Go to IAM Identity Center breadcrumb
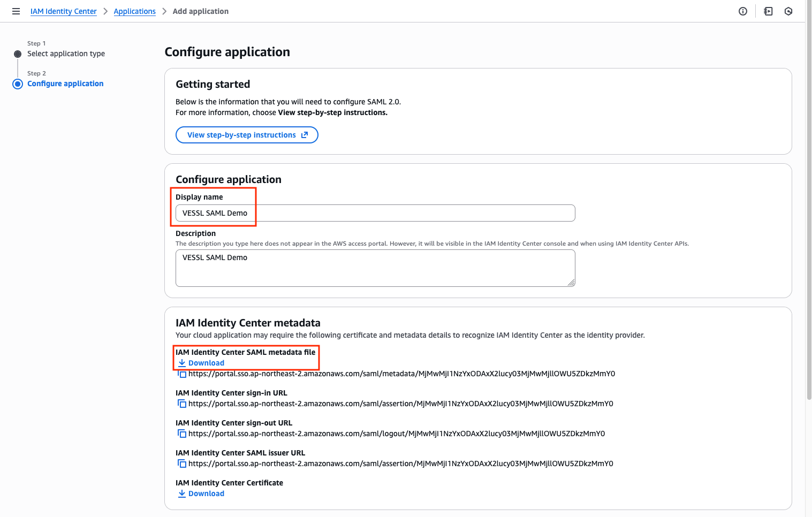This screenshot has width=812, height=517. click(64, 11)
